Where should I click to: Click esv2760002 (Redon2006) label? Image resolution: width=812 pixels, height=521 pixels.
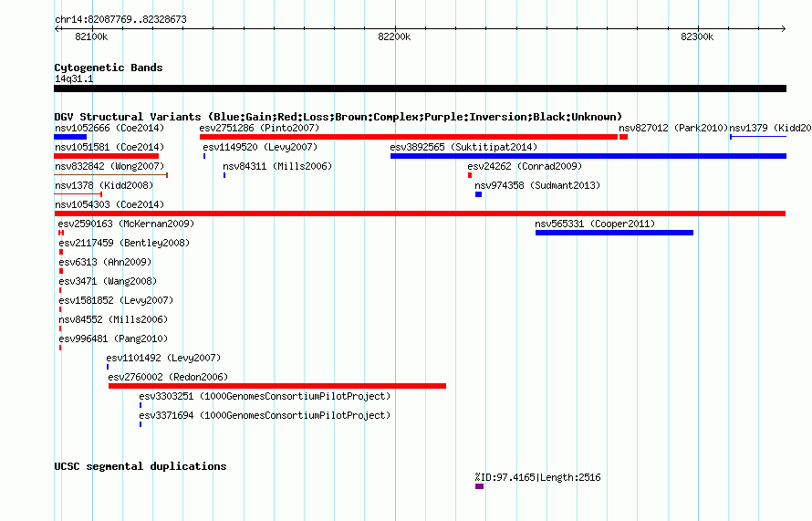168,377
